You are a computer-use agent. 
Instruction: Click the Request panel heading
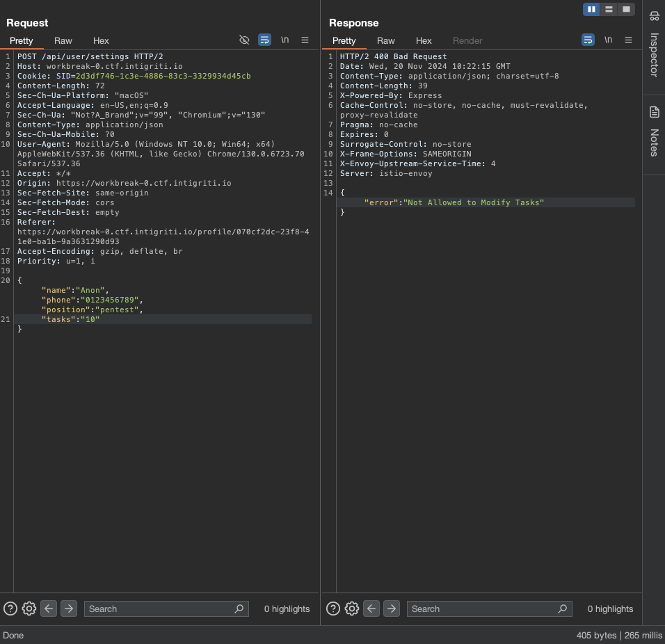click(x=27, y=23)
